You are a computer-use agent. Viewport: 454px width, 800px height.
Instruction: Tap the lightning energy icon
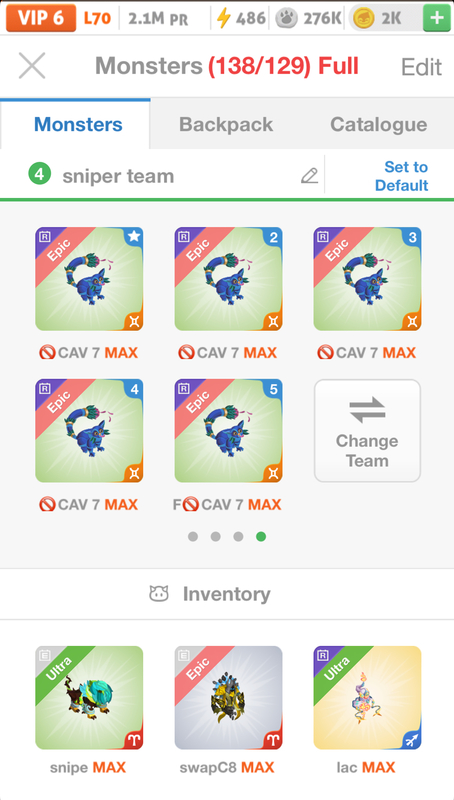point(223,19)
